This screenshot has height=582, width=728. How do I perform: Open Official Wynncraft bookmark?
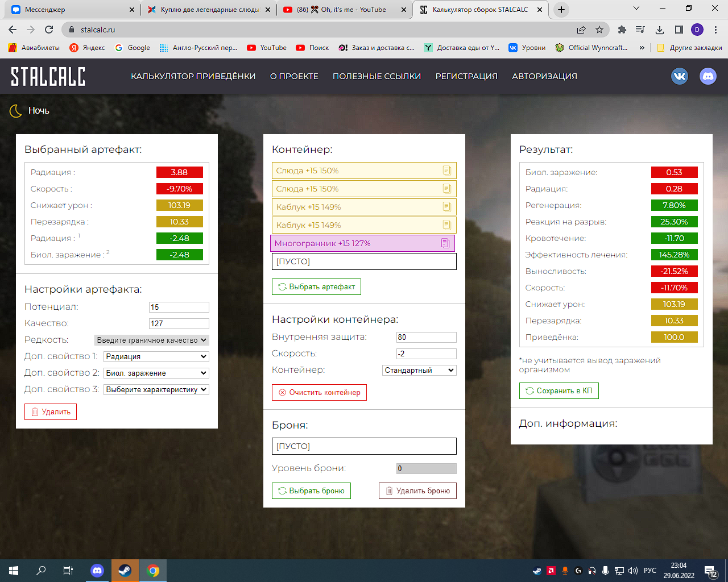click(x=591, y=48)
